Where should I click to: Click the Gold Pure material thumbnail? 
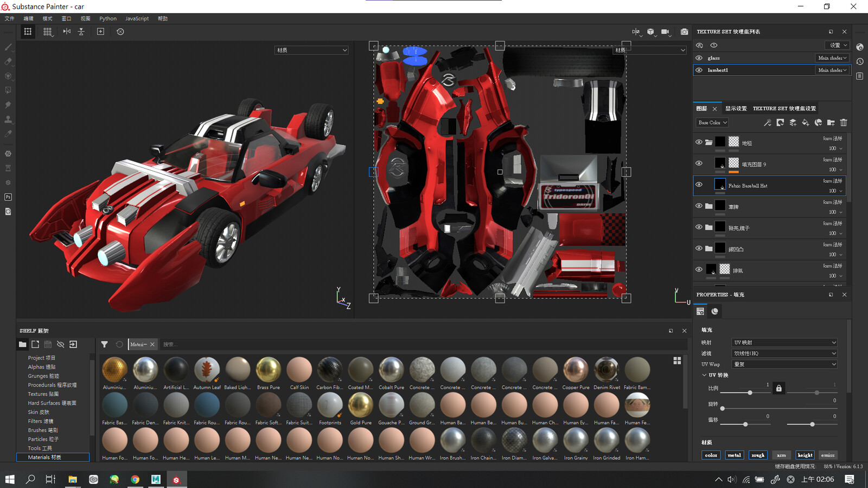pyautogui.click(x=360, y=404)
